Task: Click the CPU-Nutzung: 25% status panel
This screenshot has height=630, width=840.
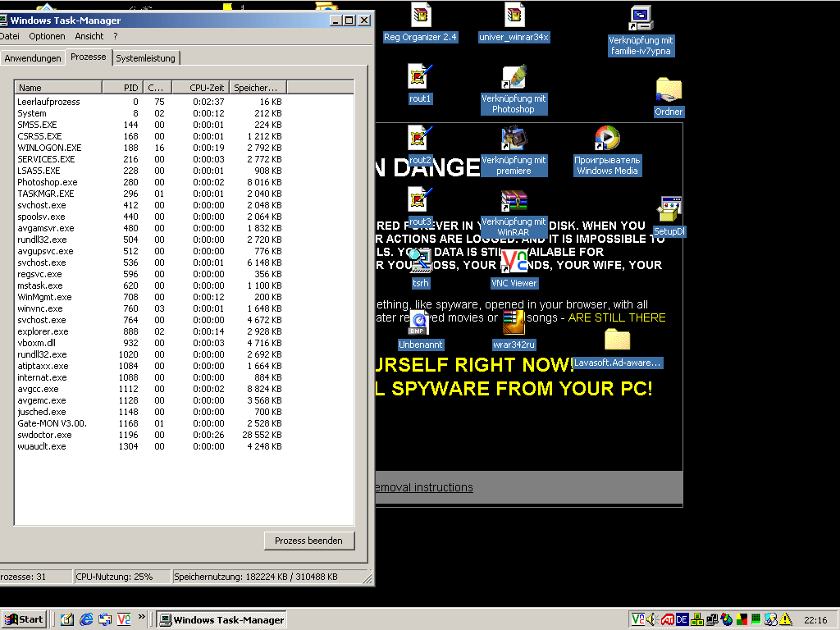Action: click(x=121, y=577)
